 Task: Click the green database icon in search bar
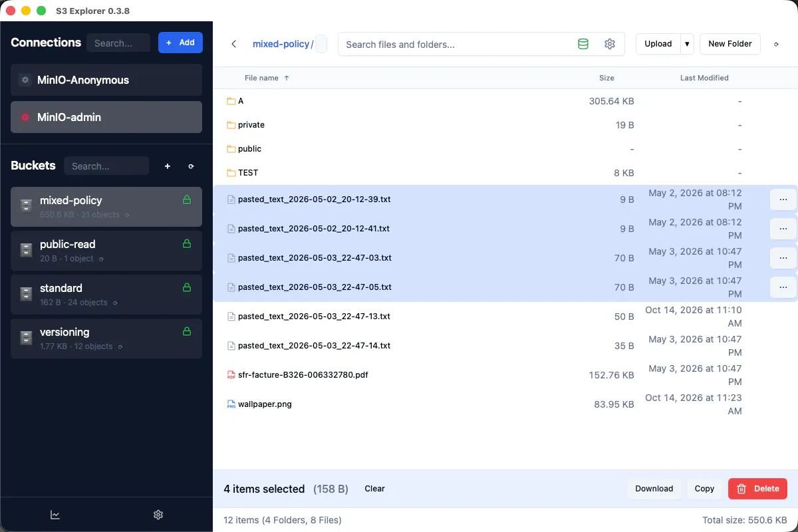point(583,44)
